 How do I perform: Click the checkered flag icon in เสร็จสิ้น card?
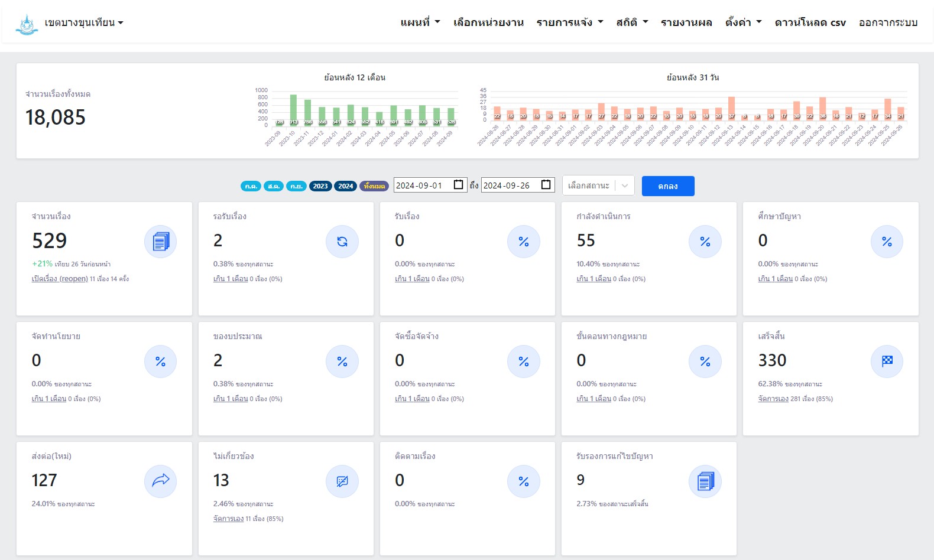point(887,361)
